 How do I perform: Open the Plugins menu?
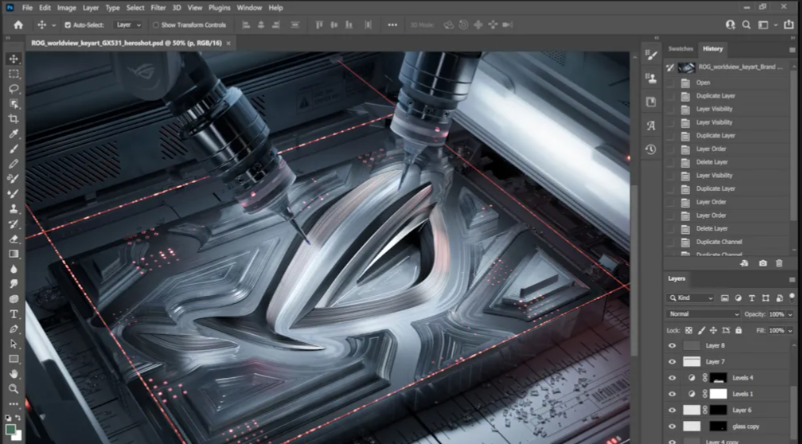click(219, 8)
